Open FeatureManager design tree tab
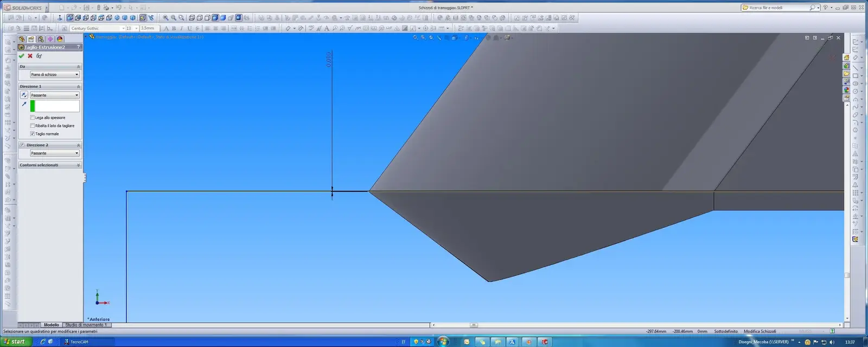The width and height of the screenshot is (868, 347). click(x=22, y=39)
